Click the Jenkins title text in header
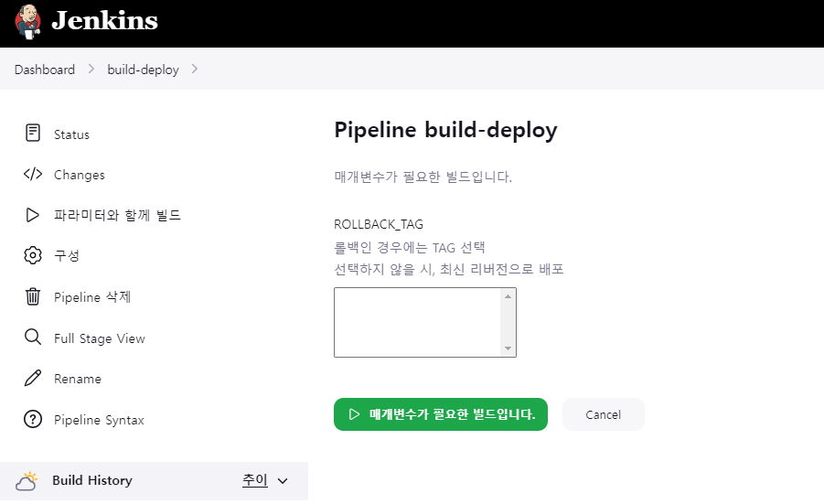Image resolution: width=824 pixels, height=504 pixels. 104,21
